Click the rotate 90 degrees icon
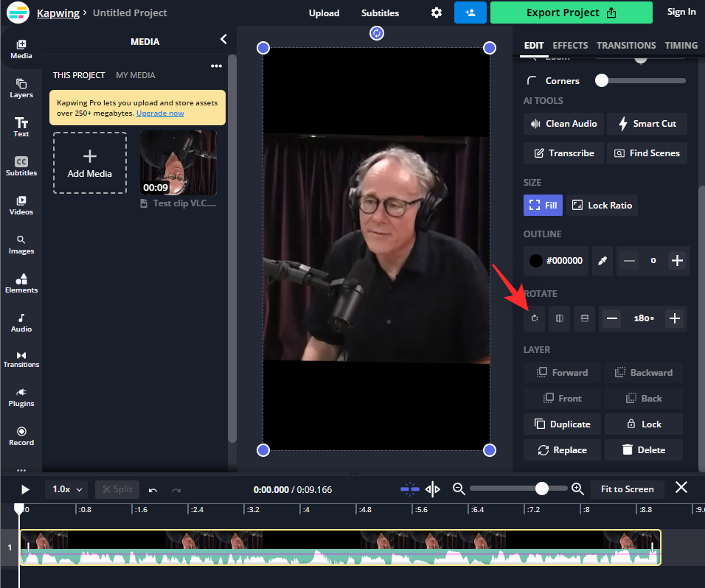The image size is (705, 588). [534, 318]
